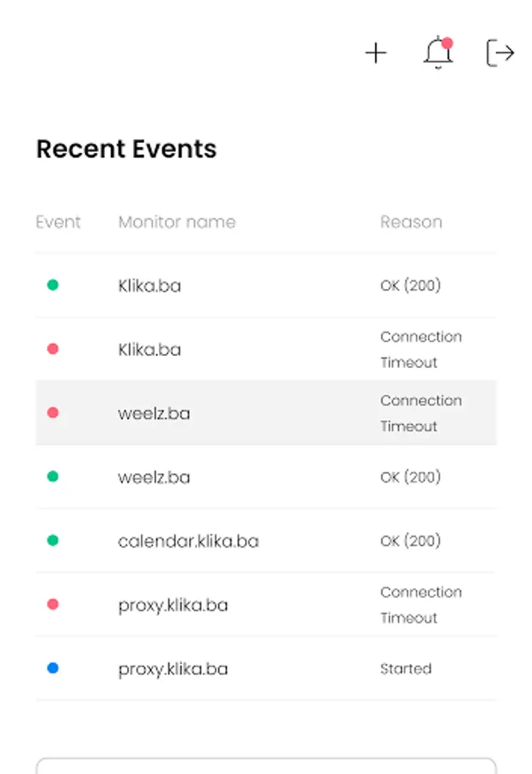This screenshot has width=532, height=774.
Task: Click the blue dot beside proxy.klika.ba
Action: coord(52,668)
